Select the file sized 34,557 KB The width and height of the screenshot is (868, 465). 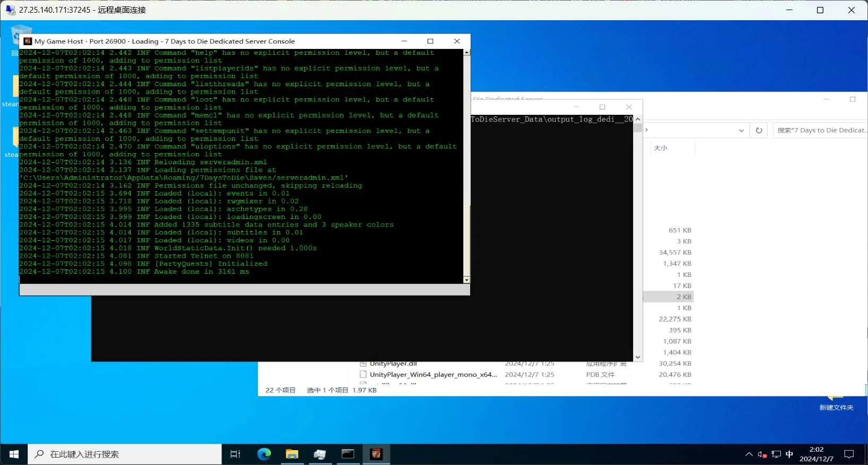coord(675,252)
